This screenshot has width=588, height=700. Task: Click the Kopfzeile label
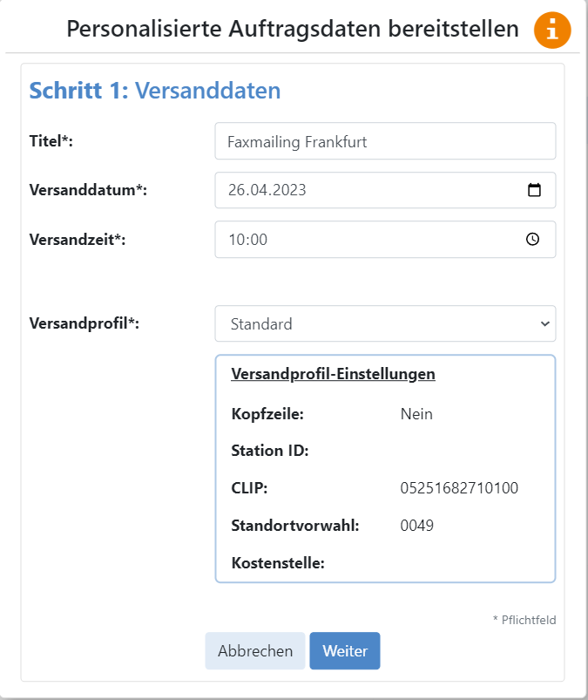point(267,414)
